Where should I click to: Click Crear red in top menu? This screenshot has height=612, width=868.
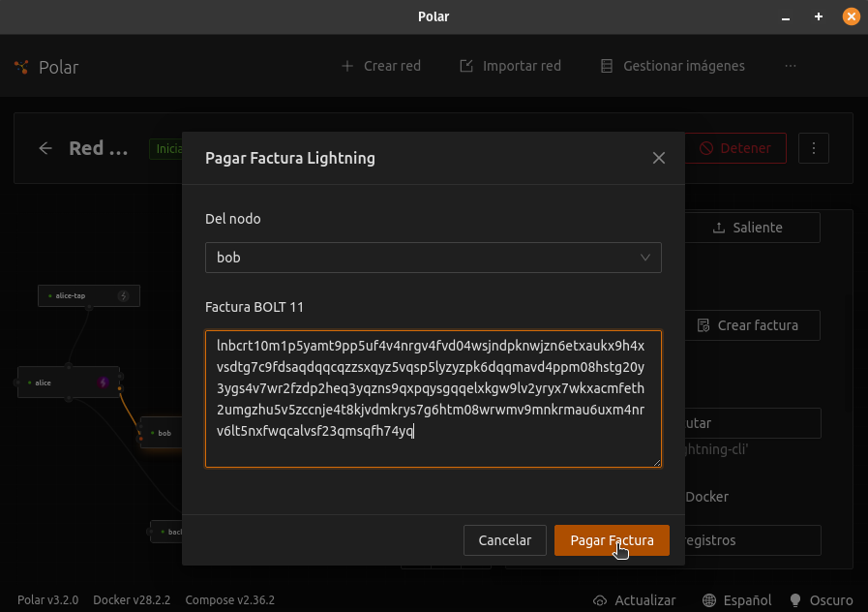pyautogui.click(x=381, y=66)
